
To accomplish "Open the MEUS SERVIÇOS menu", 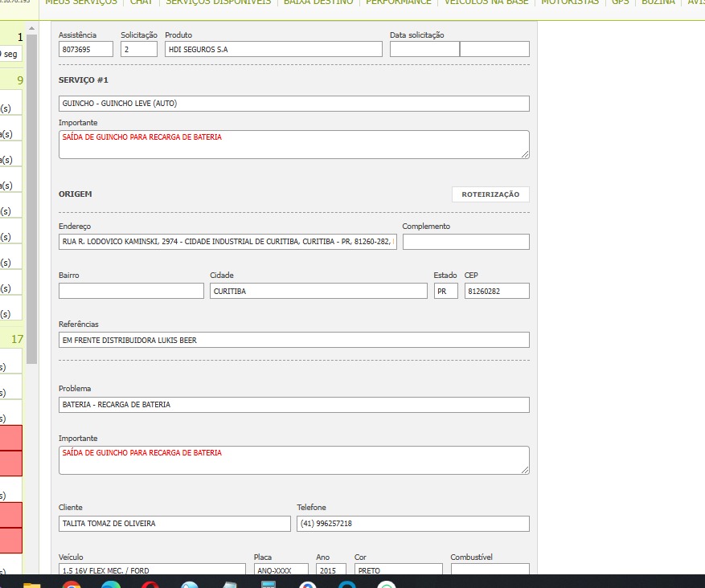I will click(x=81, y=2).
